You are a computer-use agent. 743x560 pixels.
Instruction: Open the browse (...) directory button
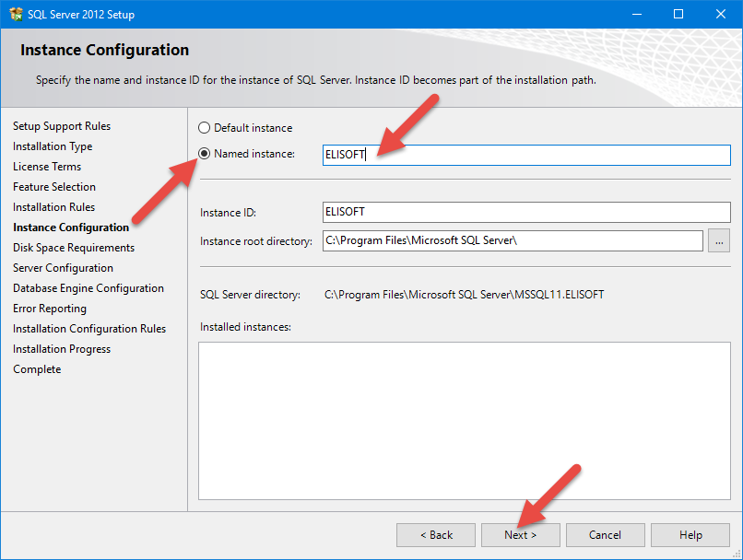(x=719, y=241)
